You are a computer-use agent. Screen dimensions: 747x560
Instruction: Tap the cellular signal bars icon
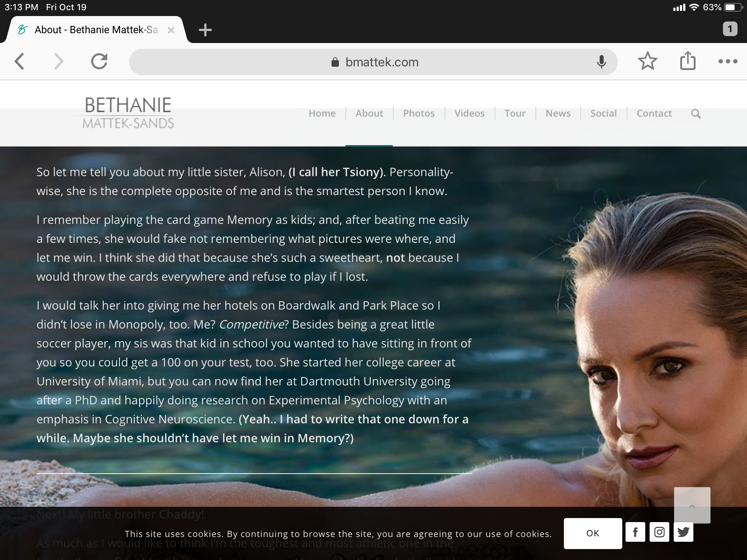click(x=679, y=7)
